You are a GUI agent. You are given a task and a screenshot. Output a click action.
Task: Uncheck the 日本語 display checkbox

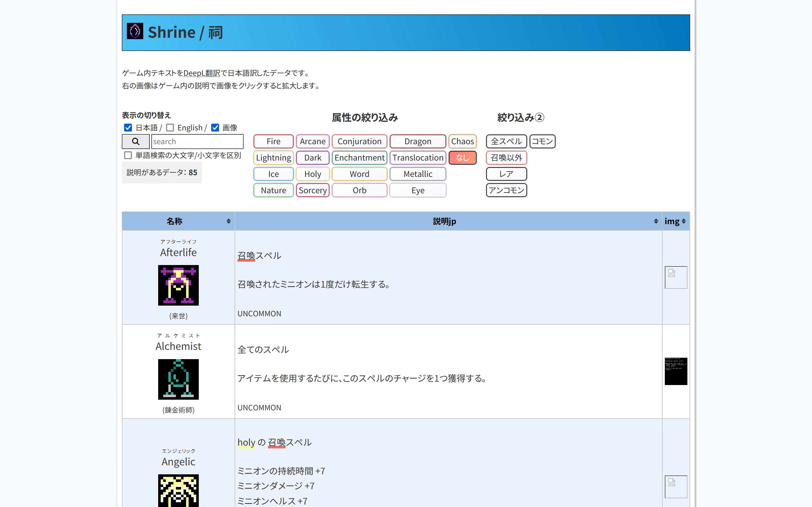point(128,128)
